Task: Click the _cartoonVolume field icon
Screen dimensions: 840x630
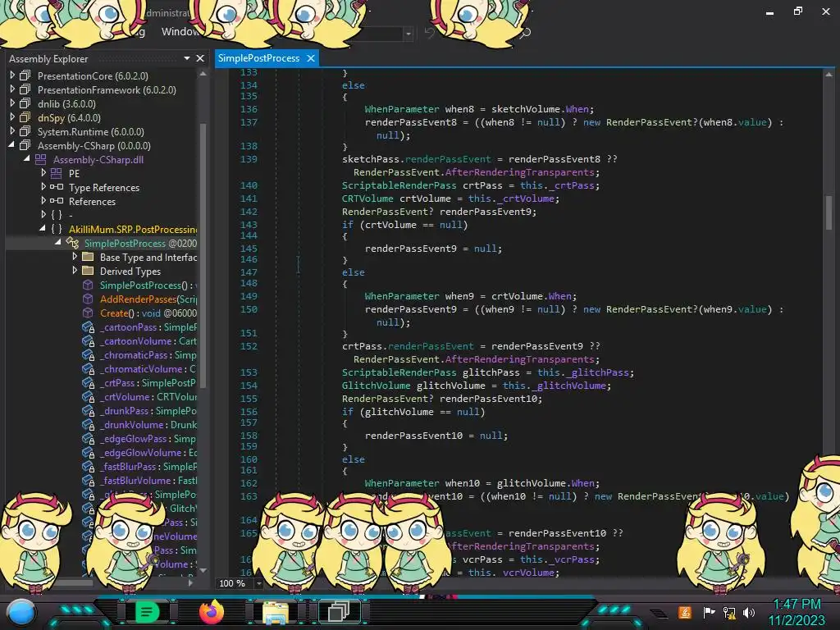Action: pos(88,340)
